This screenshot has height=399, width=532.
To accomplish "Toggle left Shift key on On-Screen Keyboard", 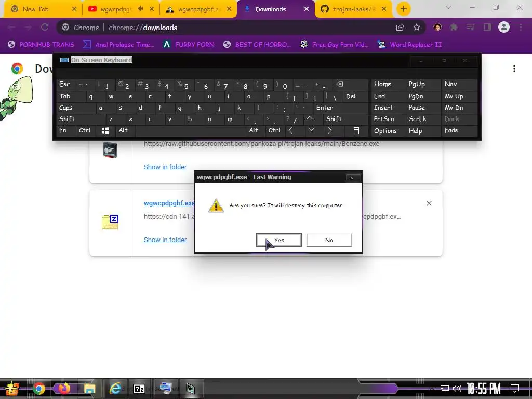I will (81, 119).
